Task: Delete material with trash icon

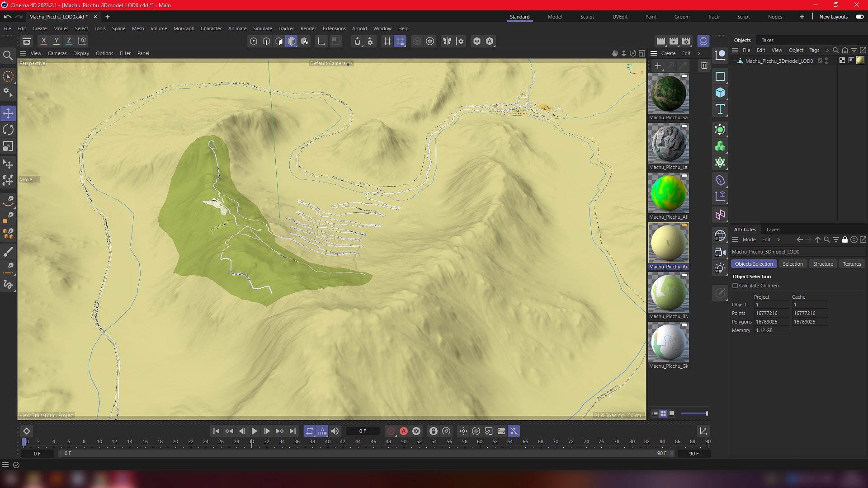Action: (x=704, y=66)
